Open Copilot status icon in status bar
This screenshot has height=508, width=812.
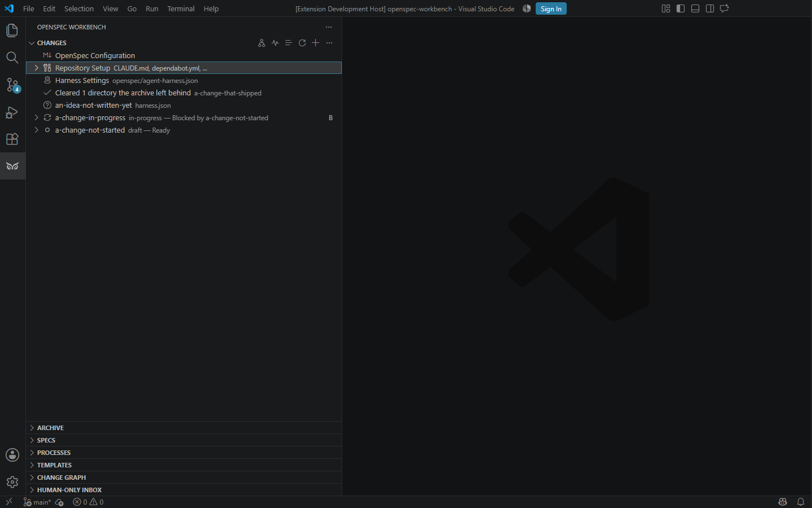tap(783, 502)
